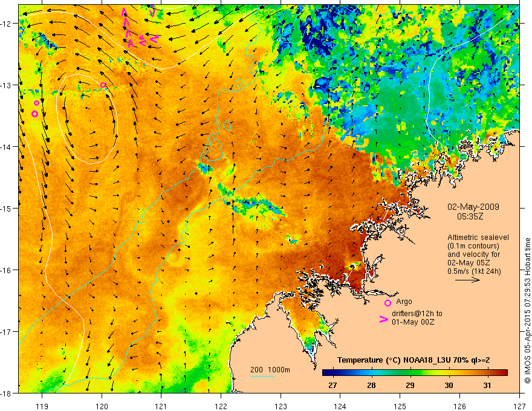The width and height of the screenshot is (532, 411).
Task: Click the magenta drifter arrow legend icon
Action: click(x=384, y=319)
